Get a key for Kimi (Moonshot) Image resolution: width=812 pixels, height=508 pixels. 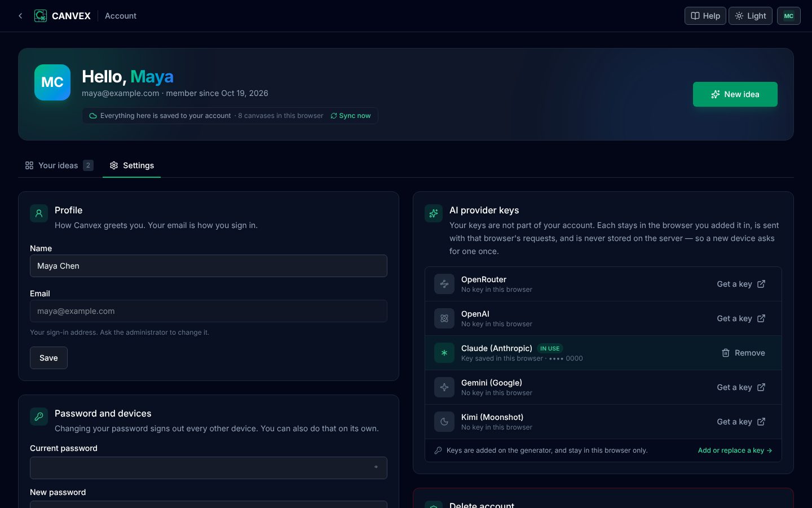coord(741,422)
